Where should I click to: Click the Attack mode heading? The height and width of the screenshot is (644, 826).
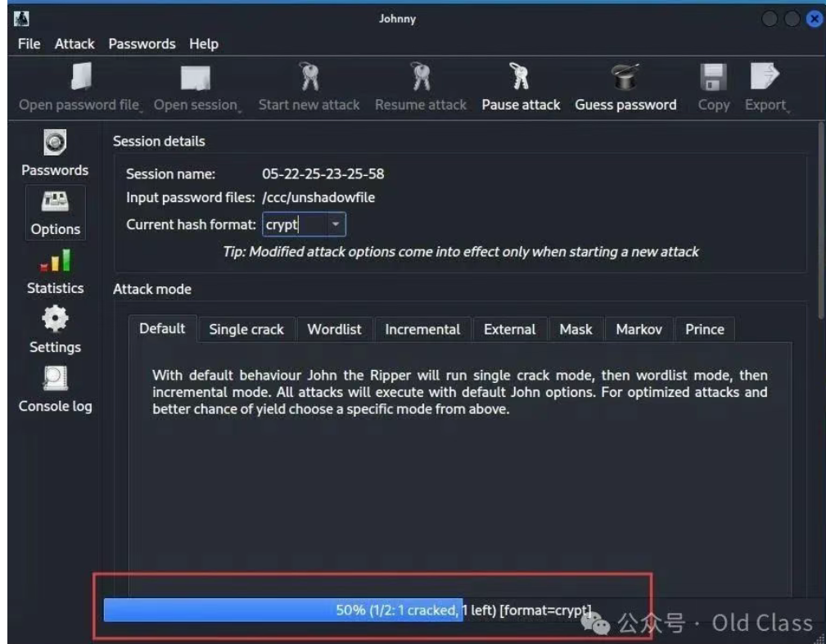(152, 289)
